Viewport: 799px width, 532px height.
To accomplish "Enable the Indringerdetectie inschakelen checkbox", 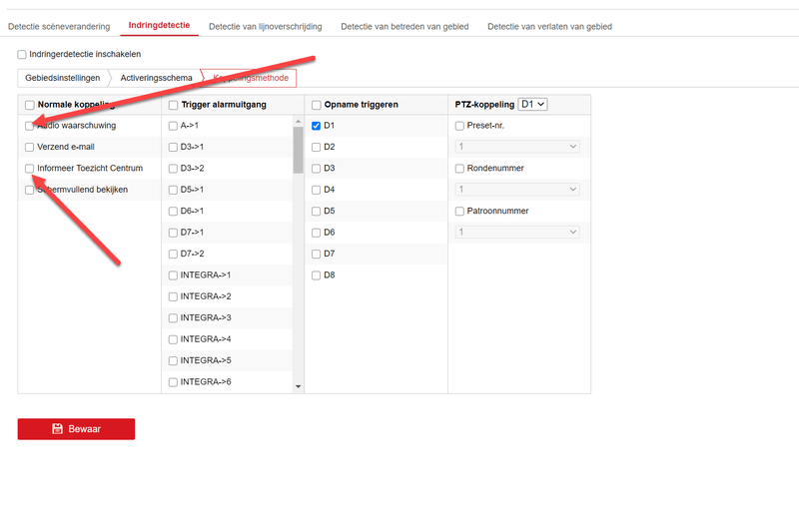I will point(23,54).
